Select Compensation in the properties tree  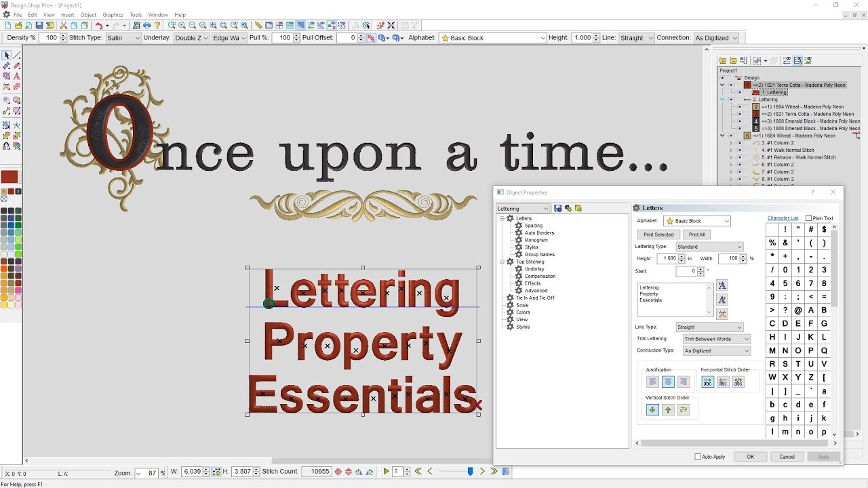pos(540,276)
